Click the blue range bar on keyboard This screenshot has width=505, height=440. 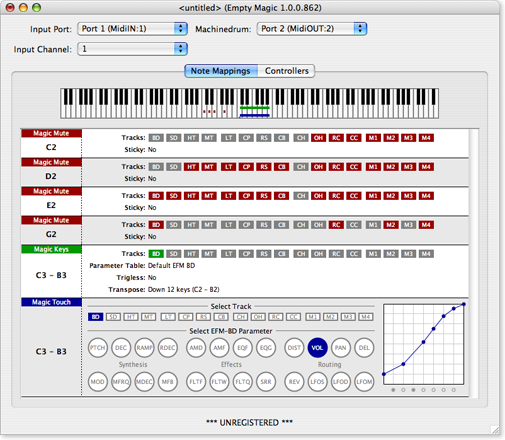tap(255, 115)
